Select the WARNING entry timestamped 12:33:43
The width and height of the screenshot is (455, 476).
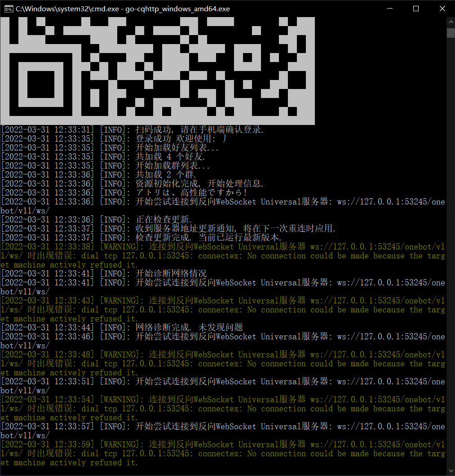(x=223, y=310)
